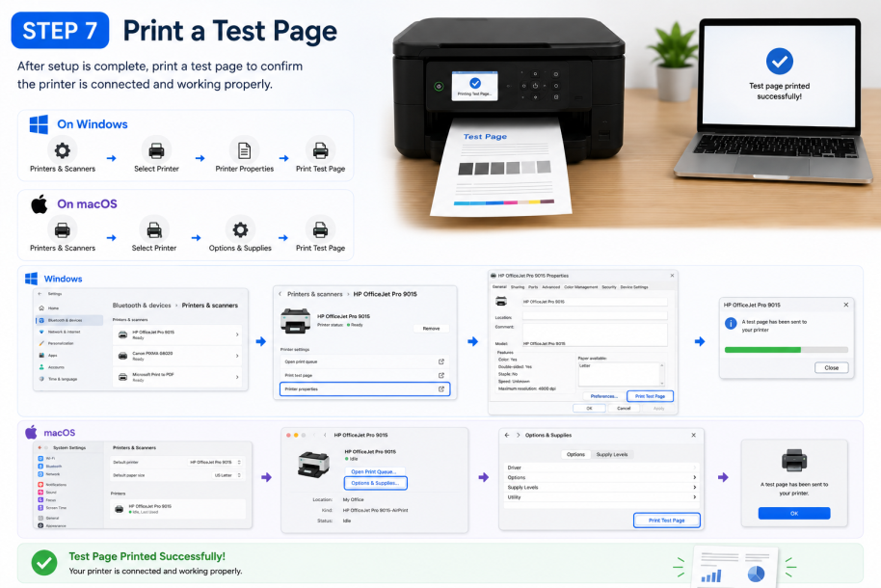Click the Print Test Page icon under macOS
The height and width of the screenshot is (588, 881).
click(x=320, y=230)
